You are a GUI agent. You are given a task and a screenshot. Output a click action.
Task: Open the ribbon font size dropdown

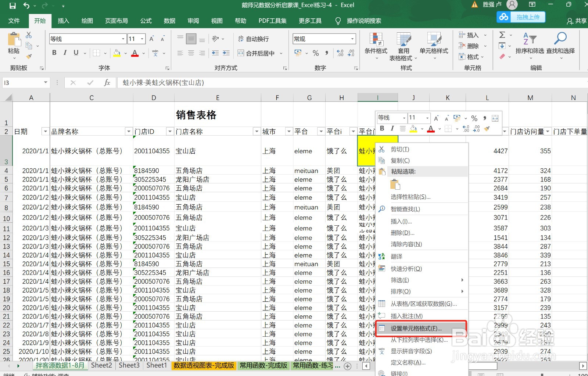pos(141,39)
